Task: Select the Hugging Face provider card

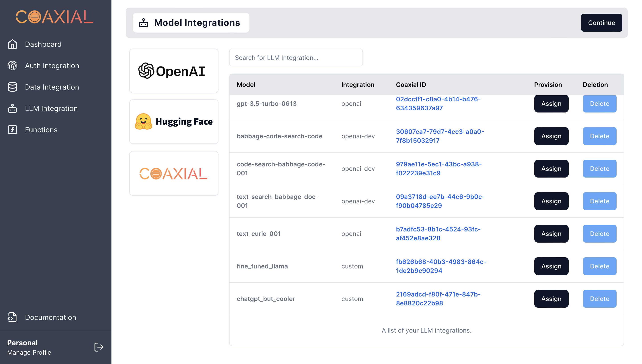Action: (x=174, y=122)
